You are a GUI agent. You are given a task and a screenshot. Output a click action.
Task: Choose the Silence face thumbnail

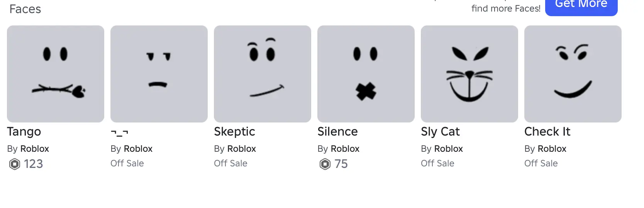(x=366, y=74)
